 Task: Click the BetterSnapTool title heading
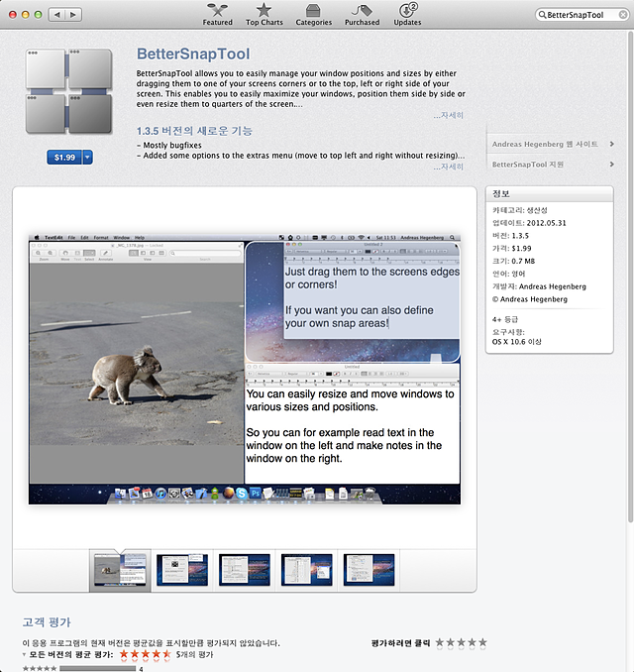pos(193,54)
